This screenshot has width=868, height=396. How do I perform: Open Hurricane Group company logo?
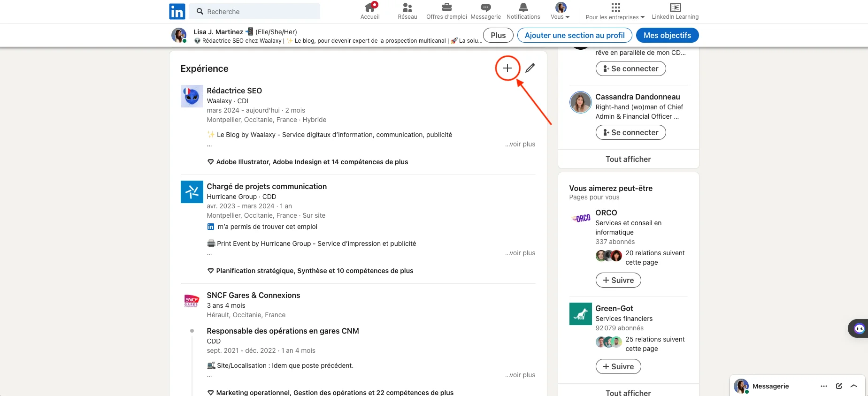[192, 192]
